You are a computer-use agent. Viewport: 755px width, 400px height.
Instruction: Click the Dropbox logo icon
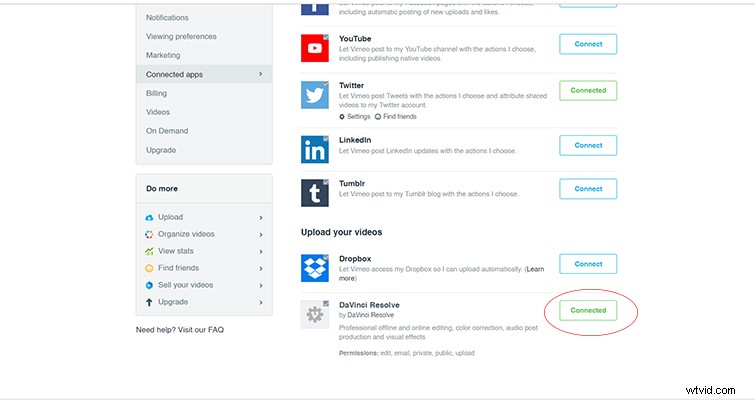pyautogui.click(x=315, y=268)
